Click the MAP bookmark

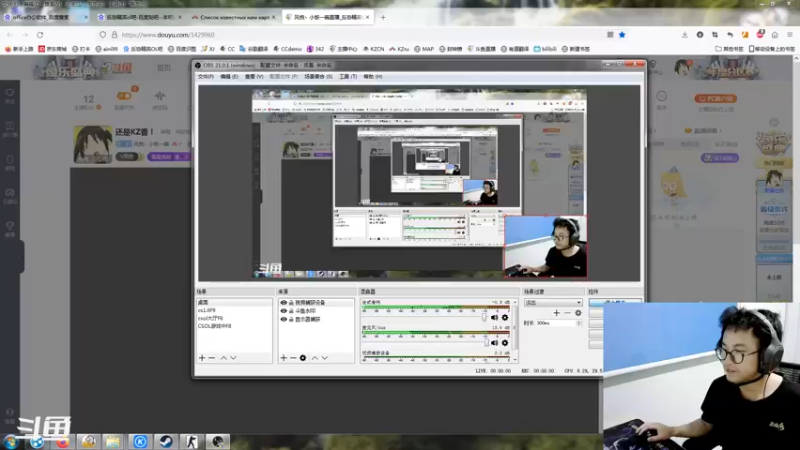coord(424,49)
